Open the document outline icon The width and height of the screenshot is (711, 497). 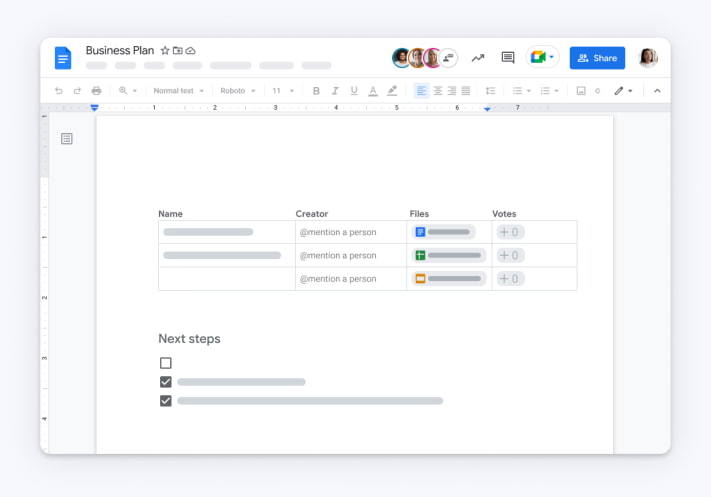coord(67,139)
